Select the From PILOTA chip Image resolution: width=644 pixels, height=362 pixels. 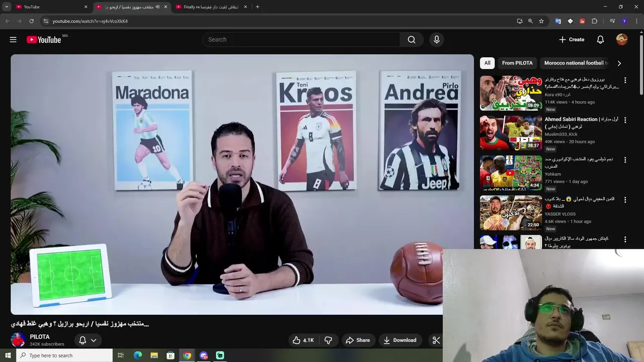pyautogui.click(x=517, y=63)
